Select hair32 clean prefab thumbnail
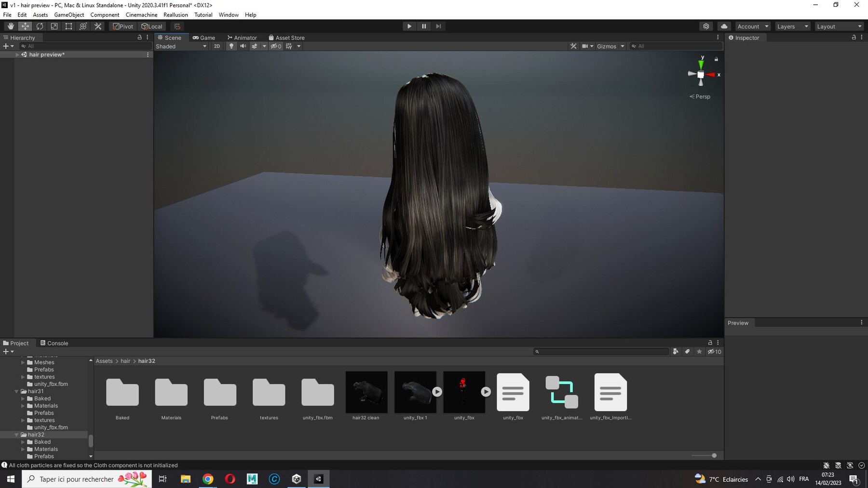868x488 pixels. (366, 396)
